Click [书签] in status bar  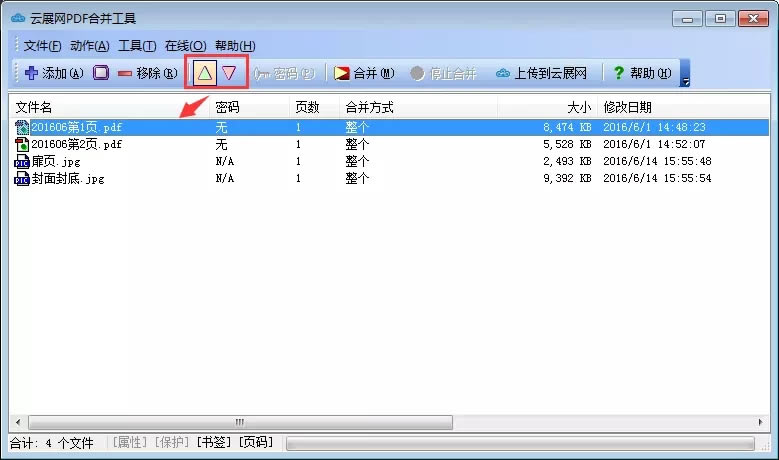214,442
